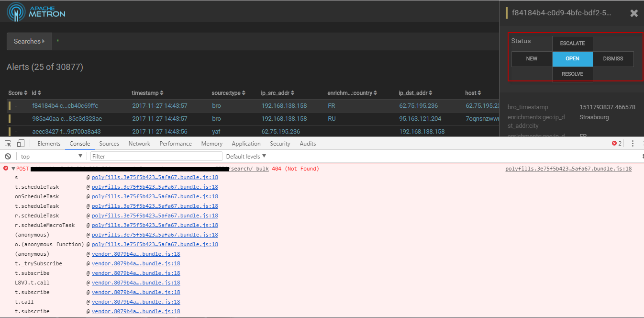Click yaf source type in third row
The width and height of the screenshot is (644, 318).
point(216,131)
